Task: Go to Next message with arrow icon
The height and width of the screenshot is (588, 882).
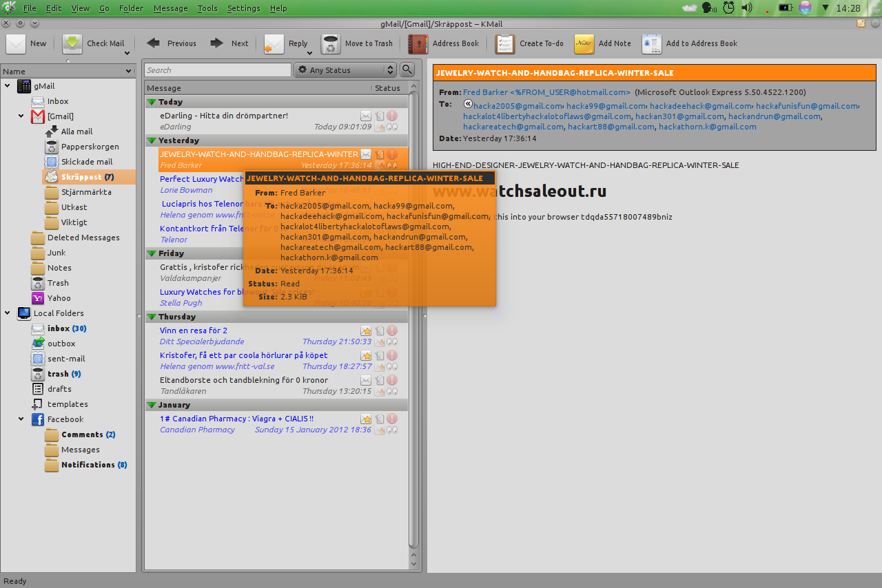Action: (217, 43)
